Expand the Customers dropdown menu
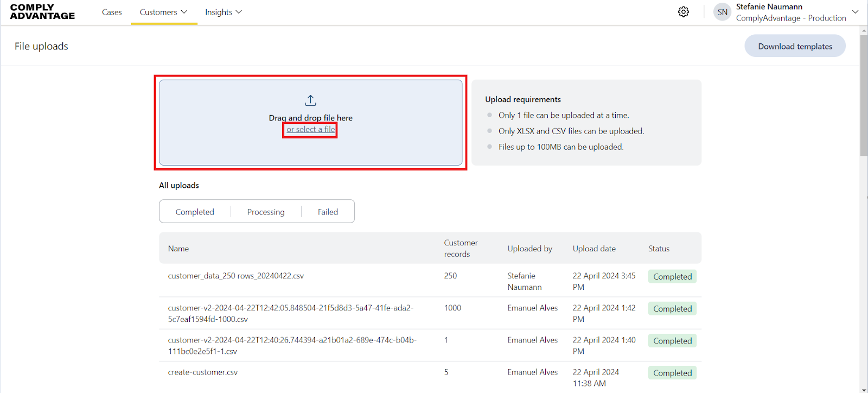This screenshot has height=393, width=868. click(163, 12)
